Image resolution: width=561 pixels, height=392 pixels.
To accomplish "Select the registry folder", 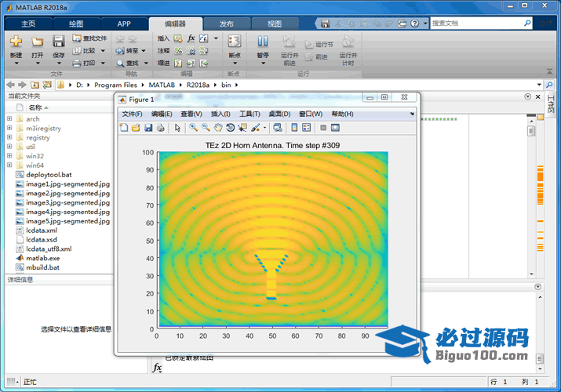I will 38,137.
